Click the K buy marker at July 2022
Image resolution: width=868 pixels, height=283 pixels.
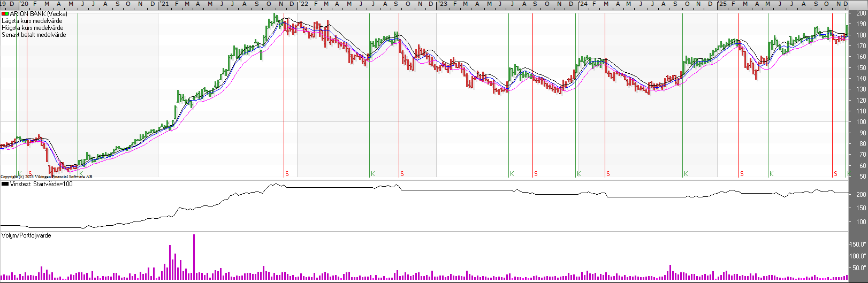pos(373,174)
